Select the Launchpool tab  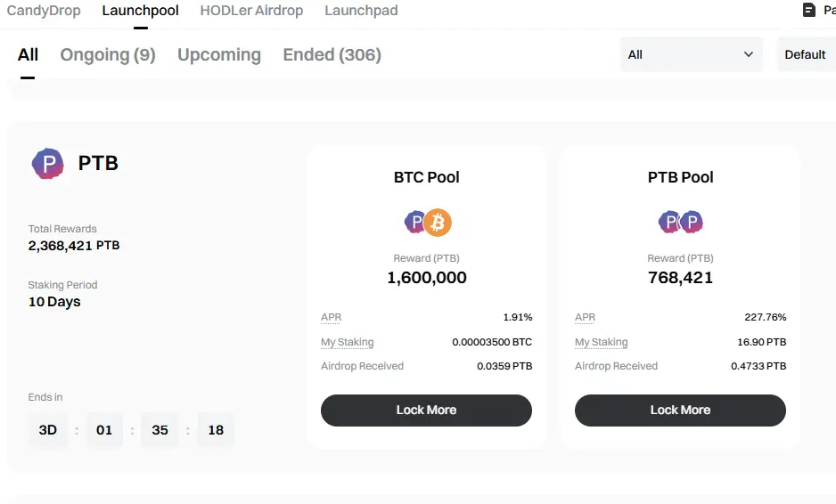[x=140, y=11]
